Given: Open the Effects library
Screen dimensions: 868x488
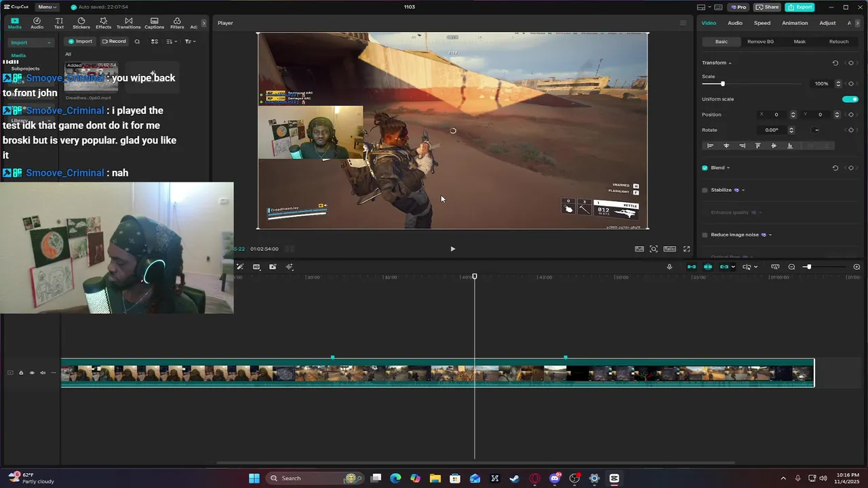Looking at the screenshot, I should tap(103, 23).
